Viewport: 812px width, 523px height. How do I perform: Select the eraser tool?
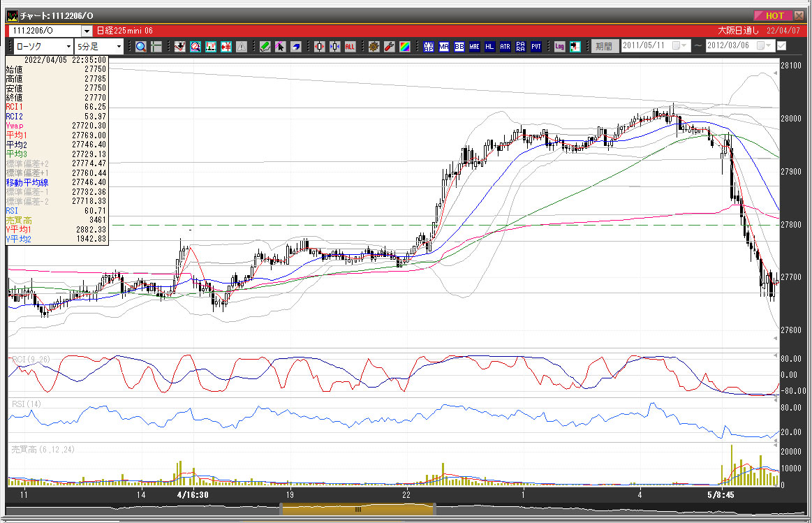296,47
